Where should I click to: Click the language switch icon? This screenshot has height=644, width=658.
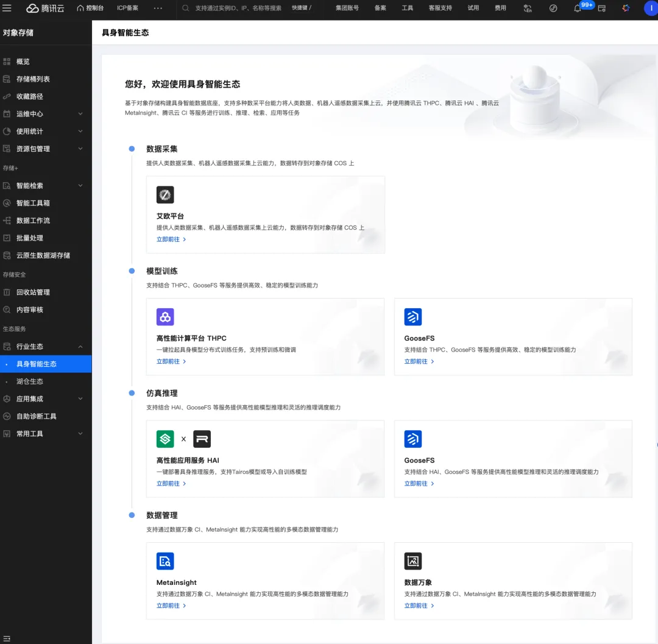[528, 8]
